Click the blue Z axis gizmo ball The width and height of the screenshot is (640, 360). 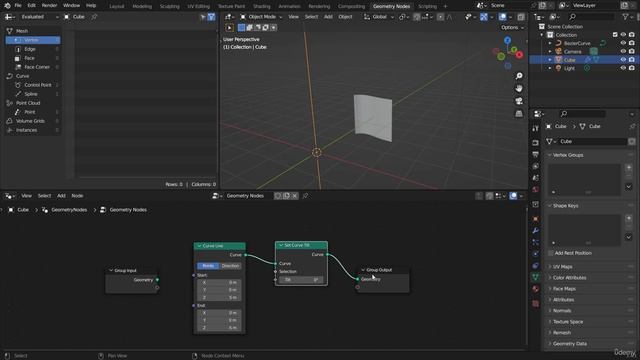pos(507,40)
